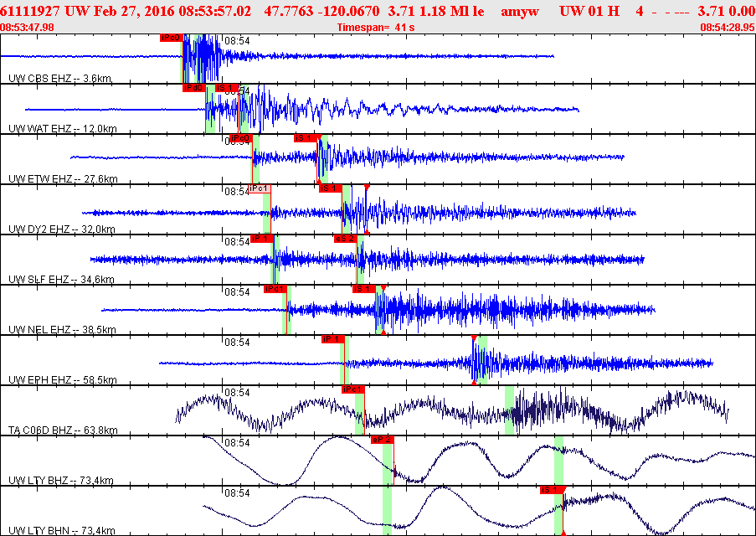Viewport: 756px width, 536px height.
Task: Click the UW ETW EHZ -- 27.6km channel label
Action: (63, 178)
